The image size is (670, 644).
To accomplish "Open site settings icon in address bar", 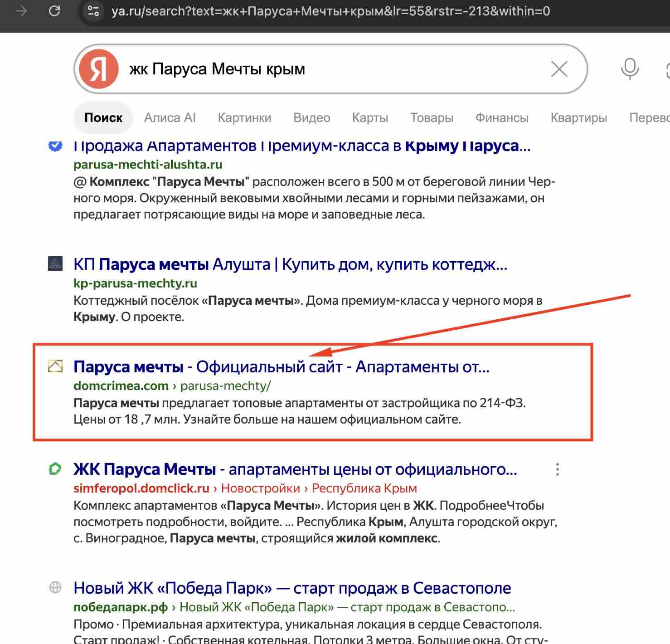I will click(93, 11).
